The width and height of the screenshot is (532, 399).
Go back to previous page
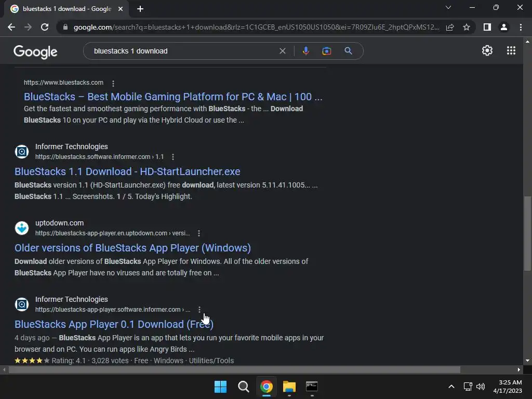tap(11, 27)
